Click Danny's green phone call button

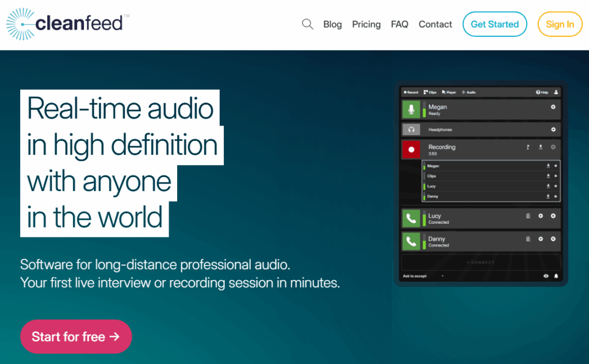411,241
